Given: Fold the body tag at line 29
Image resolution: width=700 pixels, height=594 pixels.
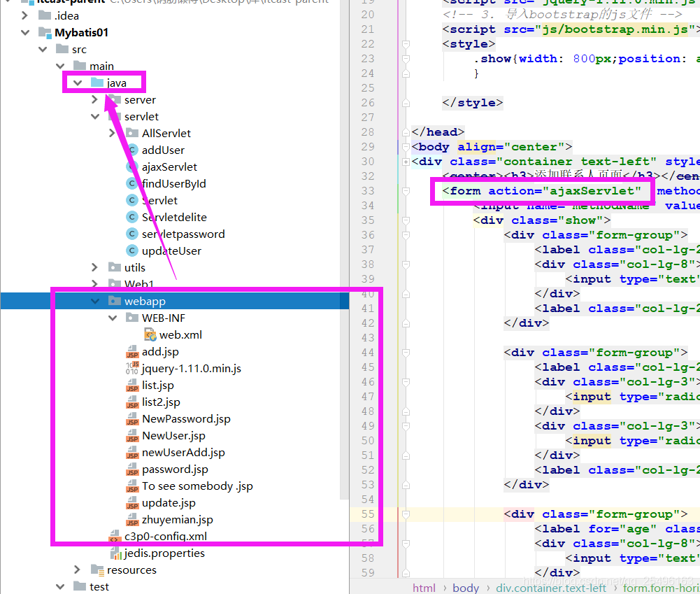Looking at the screenshot, I should [406, 147].
